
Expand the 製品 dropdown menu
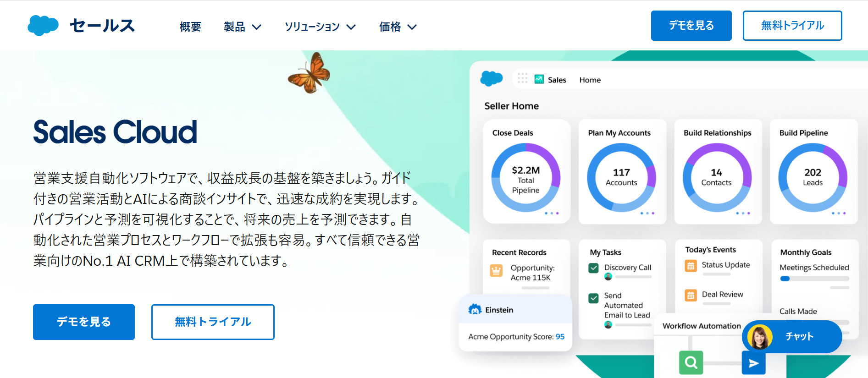click(x=243, y=27)
